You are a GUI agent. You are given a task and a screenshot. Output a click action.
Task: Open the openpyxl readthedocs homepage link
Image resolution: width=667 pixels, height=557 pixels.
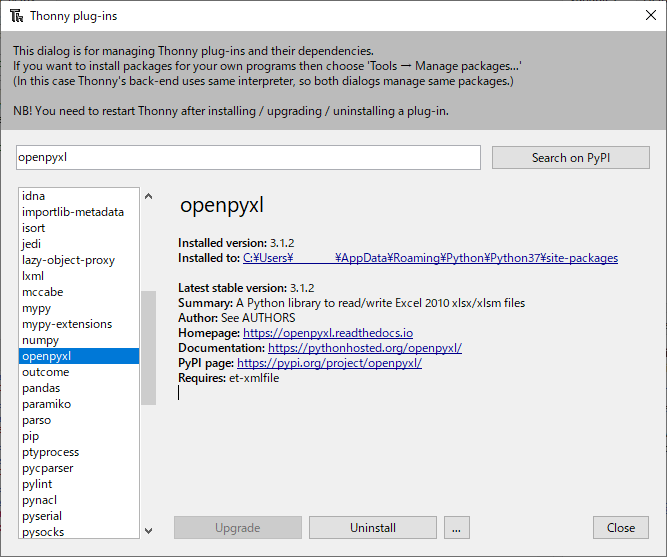coord(328,333)
